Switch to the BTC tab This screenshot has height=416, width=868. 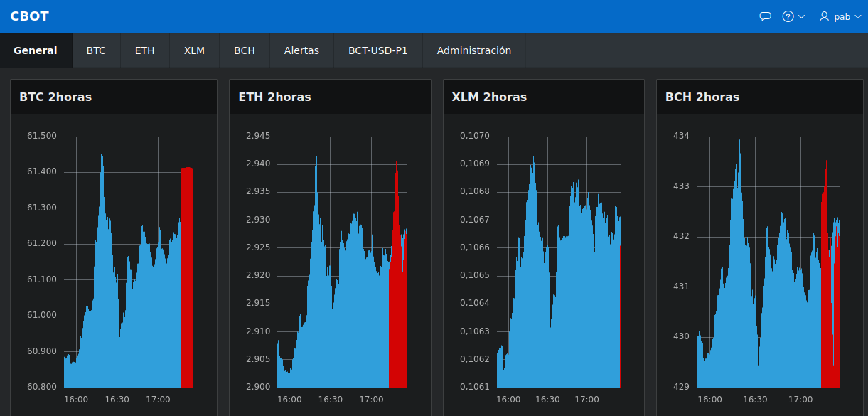pos(96,50)
